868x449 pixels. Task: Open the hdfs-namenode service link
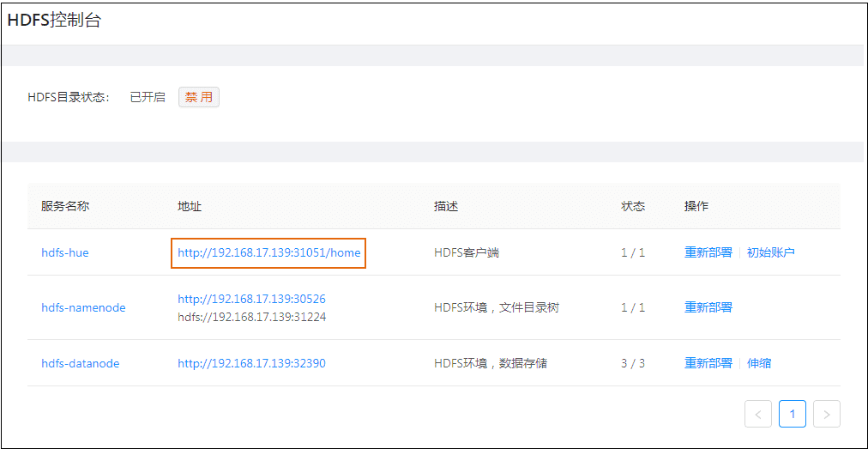pyautogui.click(x=83, y=307)
